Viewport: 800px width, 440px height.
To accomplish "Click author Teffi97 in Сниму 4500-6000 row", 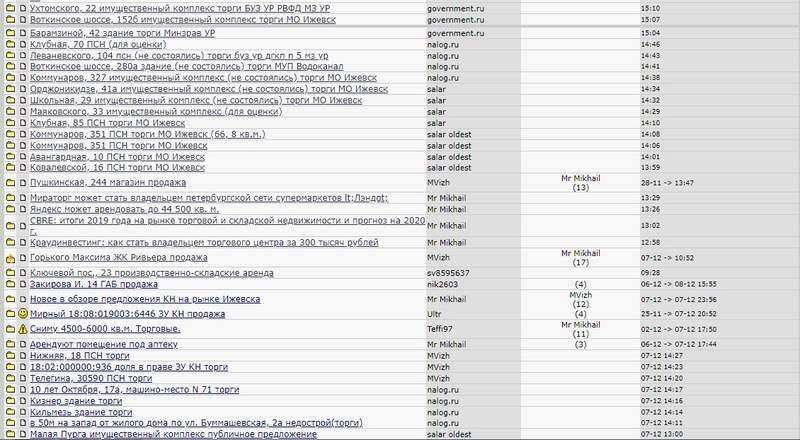I will pyautogui.click(x=440, y=329).
